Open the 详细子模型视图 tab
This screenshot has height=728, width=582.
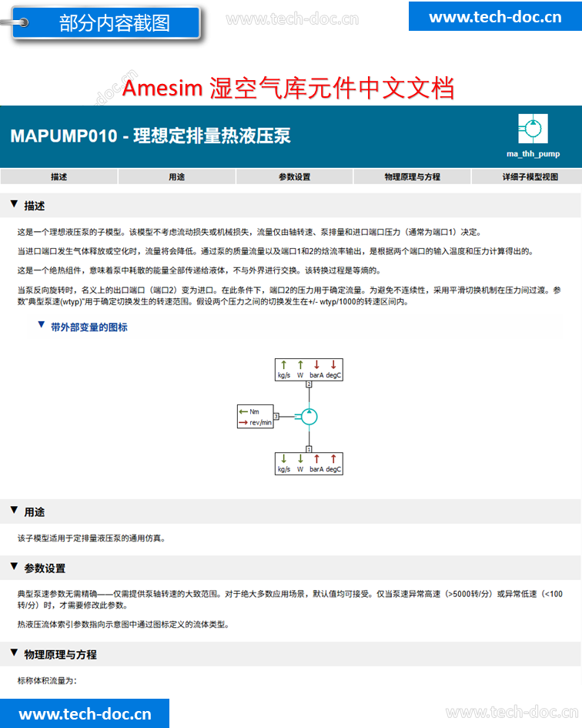pos(529,177)
